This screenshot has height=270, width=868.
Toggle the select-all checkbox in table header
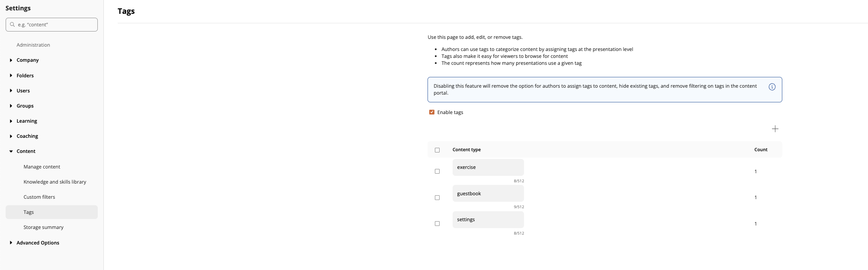[x=437, y=150]
